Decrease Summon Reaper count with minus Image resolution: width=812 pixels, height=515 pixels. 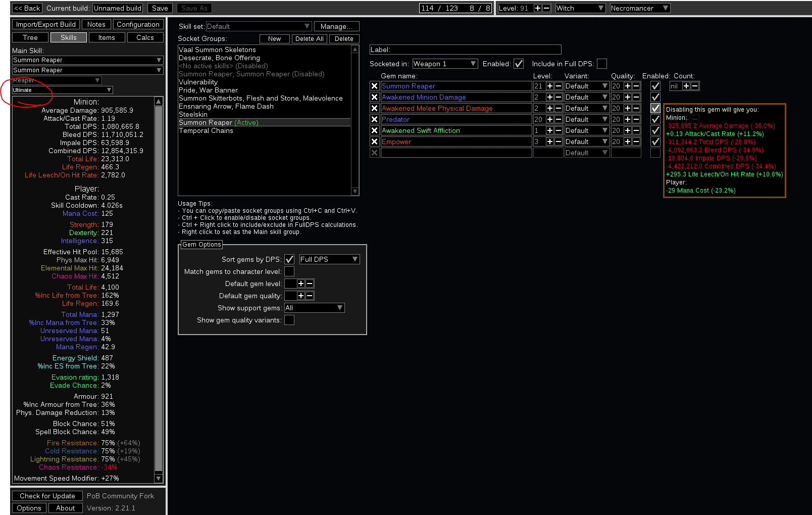(695, 86)
